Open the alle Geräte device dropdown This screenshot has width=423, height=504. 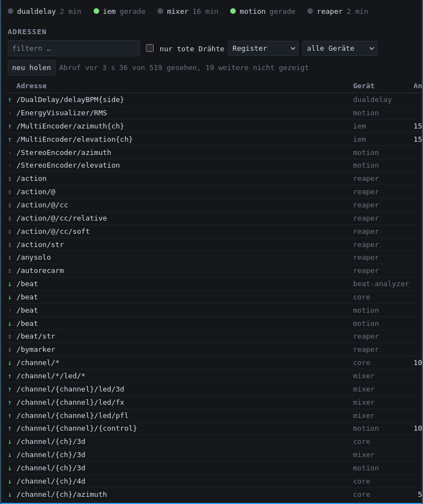[339, 48]
